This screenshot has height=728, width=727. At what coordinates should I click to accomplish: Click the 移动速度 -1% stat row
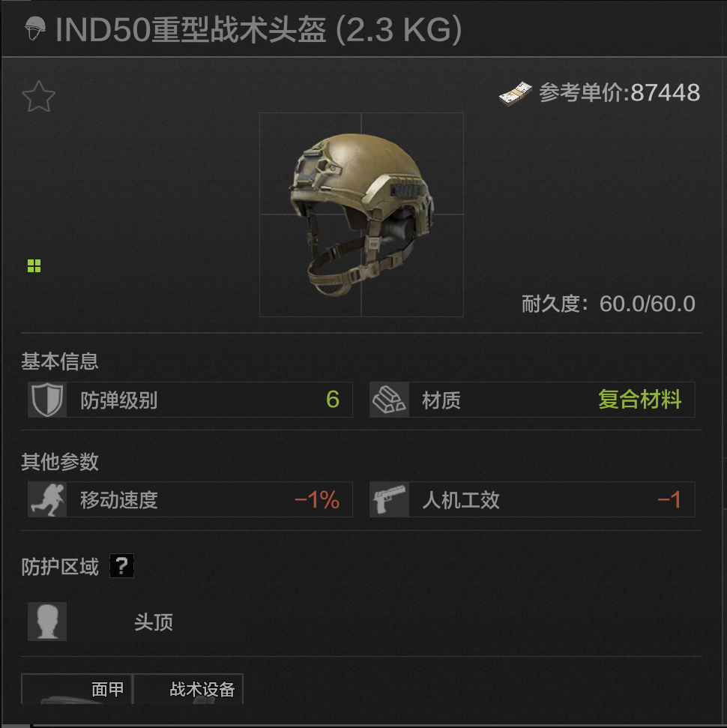190,499
